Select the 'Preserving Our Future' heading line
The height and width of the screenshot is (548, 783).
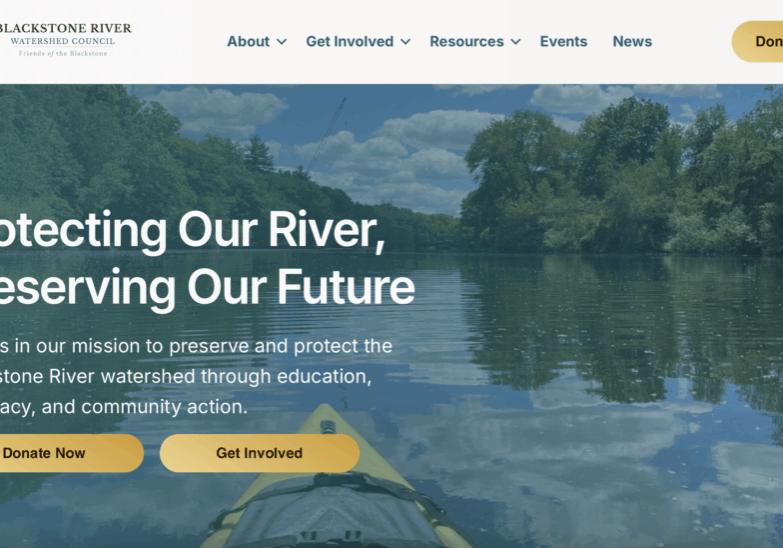(x=207, y=288)
